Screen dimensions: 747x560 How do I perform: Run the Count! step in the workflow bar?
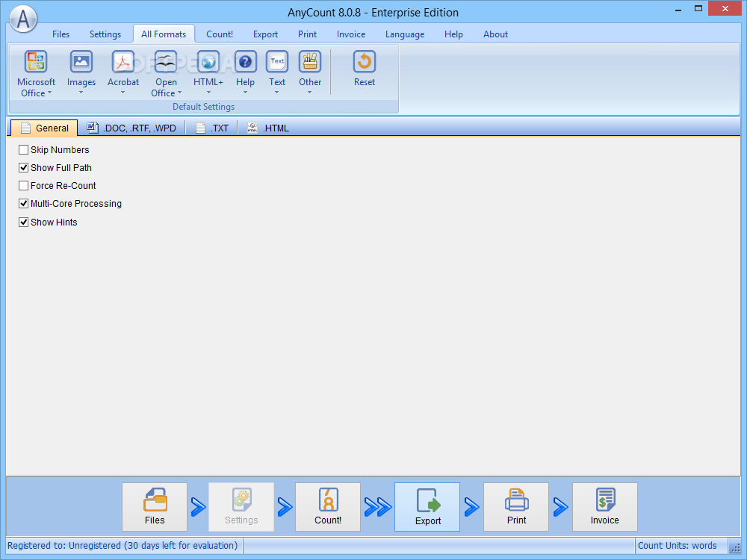tap(328, 507)
